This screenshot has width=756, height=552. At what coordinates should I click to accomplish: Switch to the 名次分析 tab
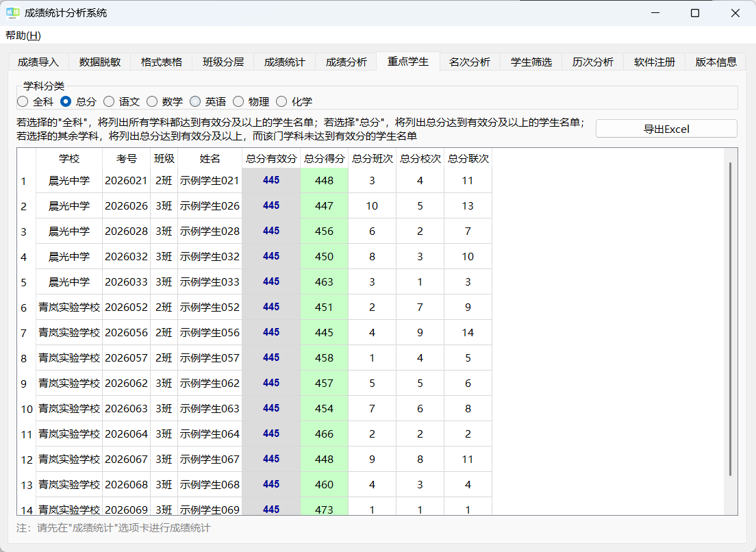tap(470, 62)
